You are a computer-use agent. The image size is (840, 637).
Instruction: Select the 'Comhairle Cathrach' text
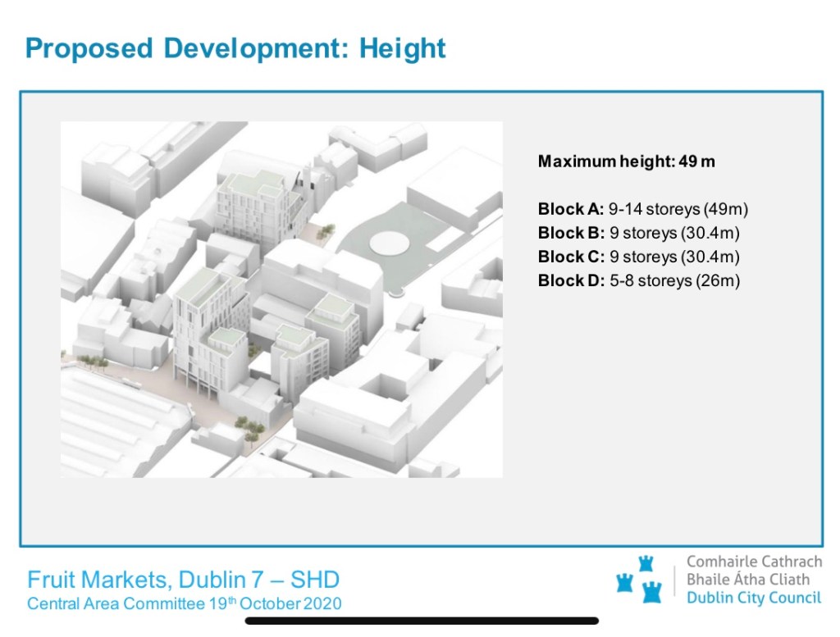[753, 562]
